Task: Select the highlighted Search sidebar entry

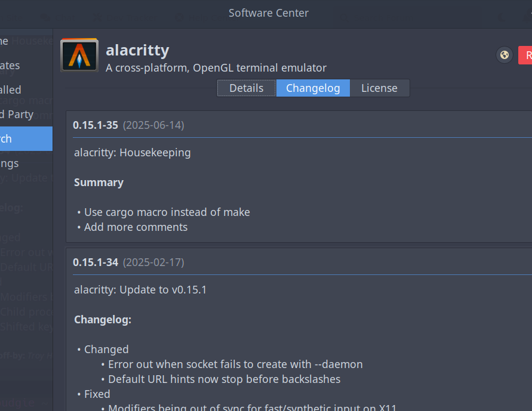Action: [26, 138]
